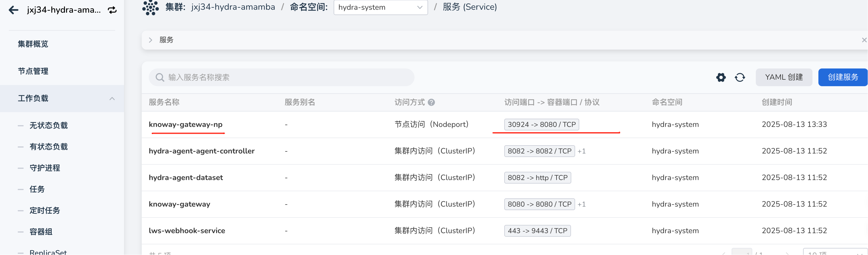Click the access method help icon
Viewport: 868px width, 255px height.
431,102
